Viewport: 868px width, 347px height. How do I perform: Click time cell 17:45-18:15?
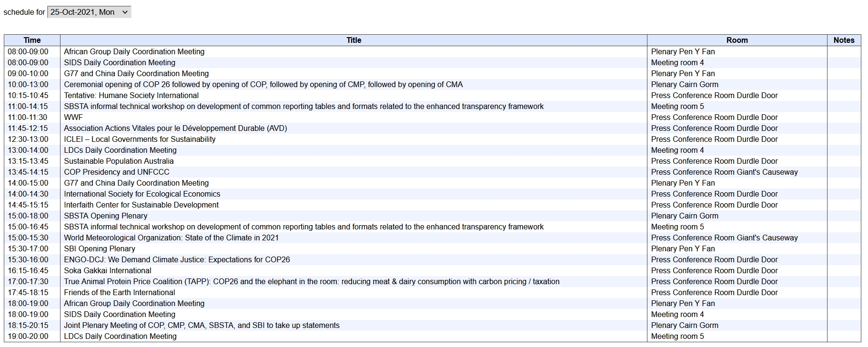pyautogui.click(x=28, y=292)
